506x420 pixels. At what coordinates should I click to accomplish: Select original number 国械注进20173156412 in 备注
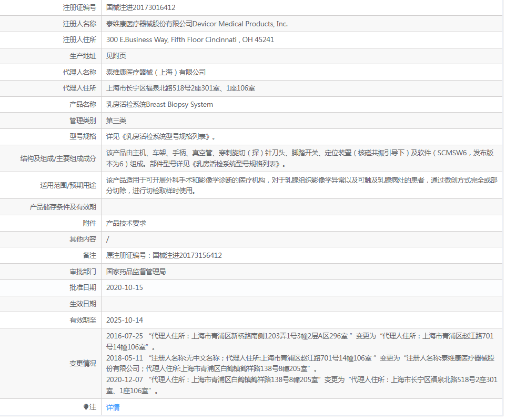(x=187, y=255)
